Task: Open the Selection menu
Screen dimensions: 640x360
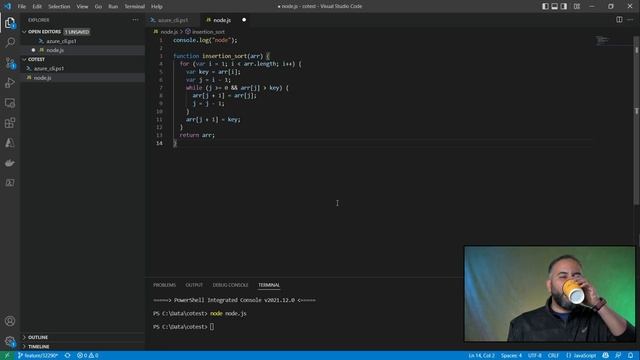Action: tap(59, 7)
